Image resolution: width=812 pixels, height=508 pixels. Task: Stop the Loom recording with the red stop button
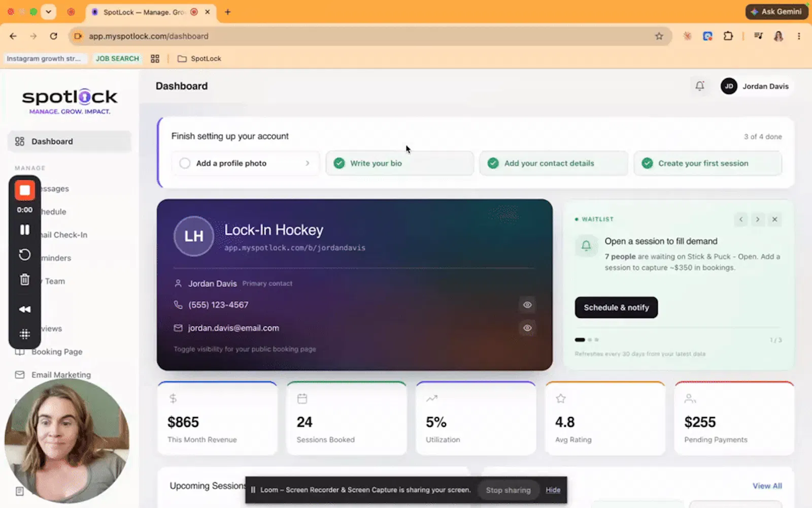pos(24,190)
